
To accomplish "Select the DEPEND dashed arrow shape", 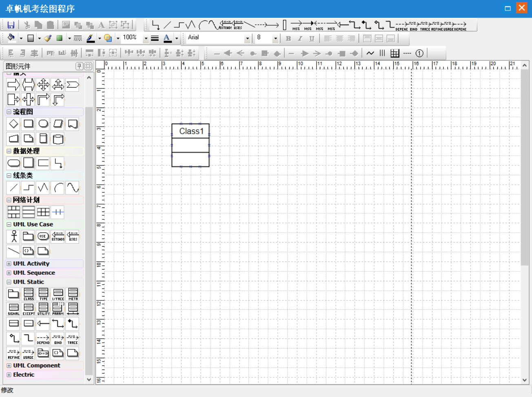I will click(43, 339).
